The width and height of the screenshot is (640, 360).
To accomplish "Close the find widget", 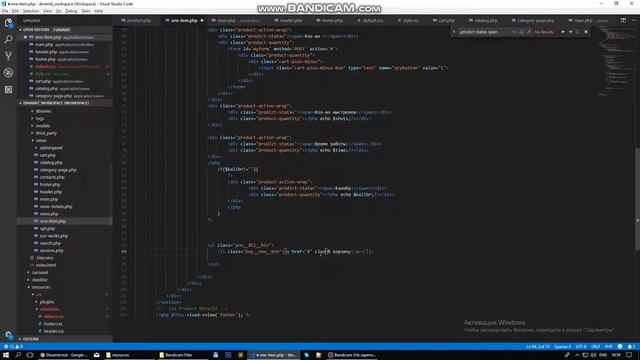I will [586, 32].
